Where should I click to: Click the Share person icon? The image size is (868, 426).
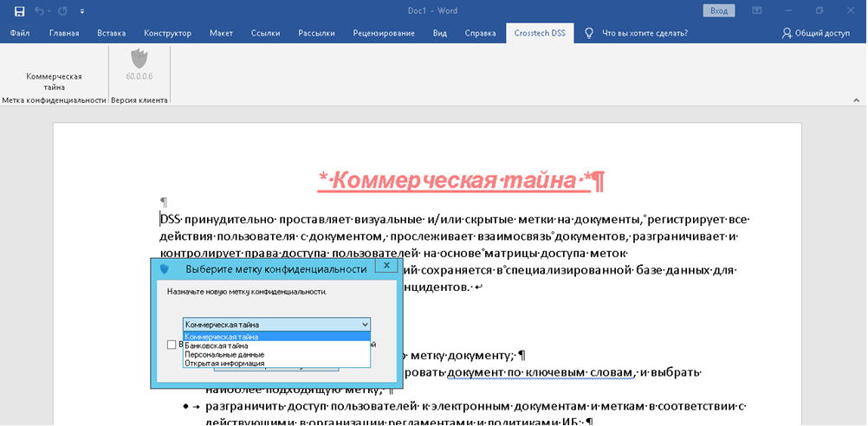787,33
